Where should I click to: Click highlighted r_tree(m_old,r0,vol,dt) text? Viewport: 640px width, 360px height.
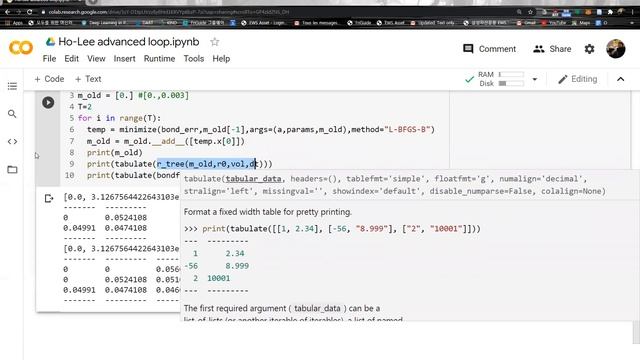[207, 164]
